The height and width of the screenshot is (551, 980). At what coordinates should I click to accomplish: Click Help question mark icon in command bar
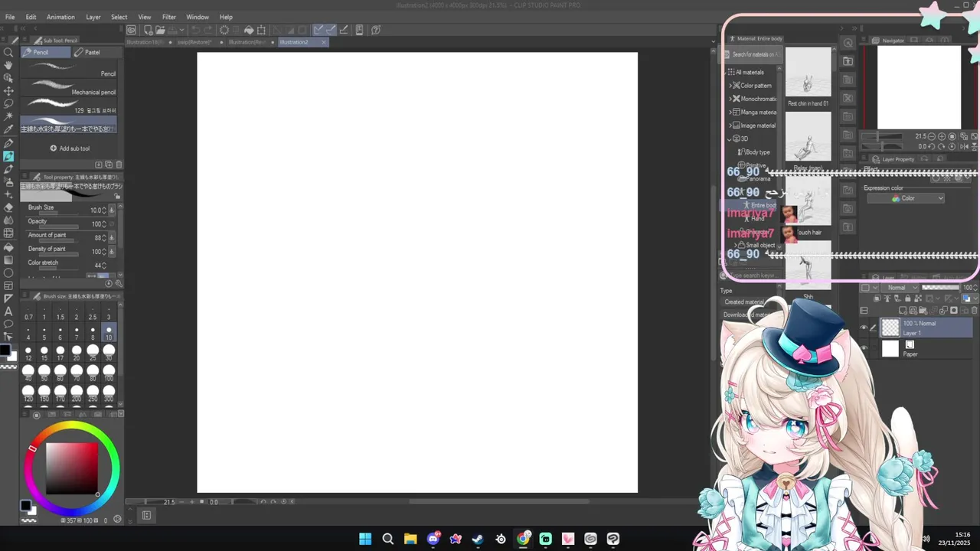376,30
